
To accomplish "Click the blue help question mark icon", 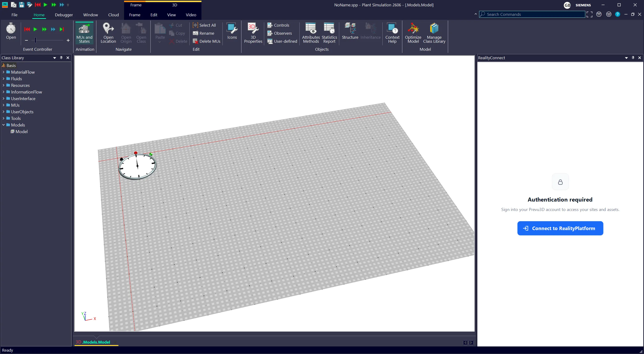I will pos(618,14).
